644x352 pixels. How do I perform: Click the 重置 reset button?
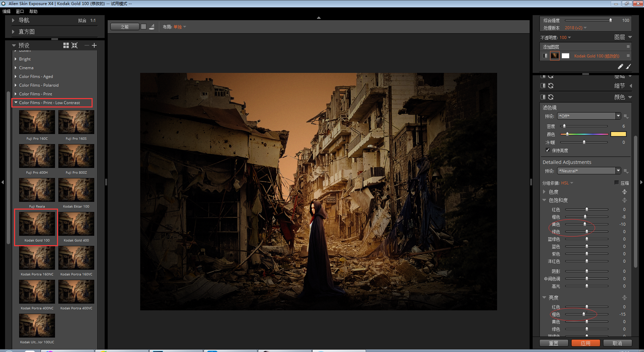click(554, 343)
